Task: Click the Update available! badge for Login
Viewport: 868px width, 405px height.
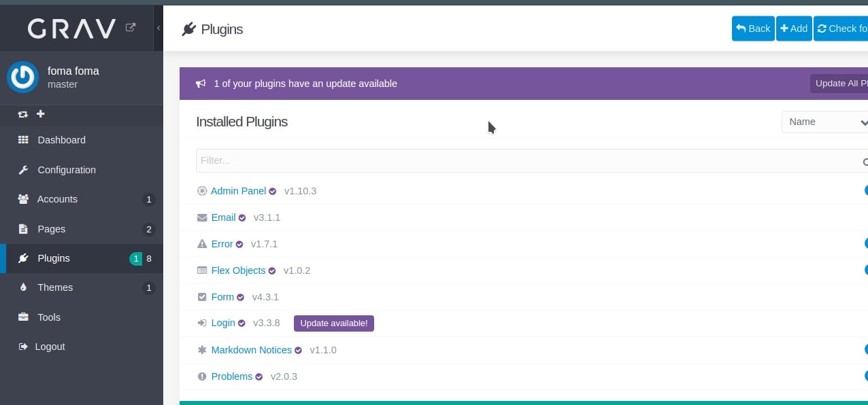Action: coord(334,323)
